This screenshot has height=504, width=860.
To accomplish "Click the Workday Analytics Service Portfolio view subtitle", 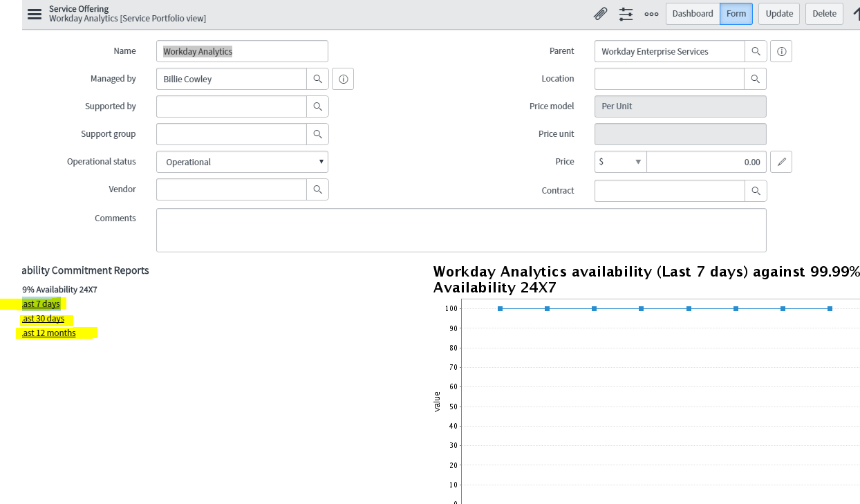I will (127, 19).
